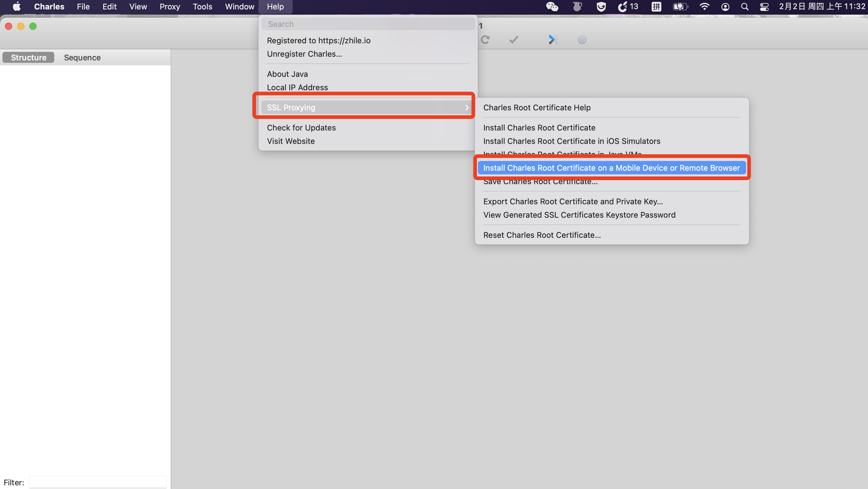This screenshot has height=489, width=868.
Task: Select the Structure view tab
Action: [x=29, y=58]
